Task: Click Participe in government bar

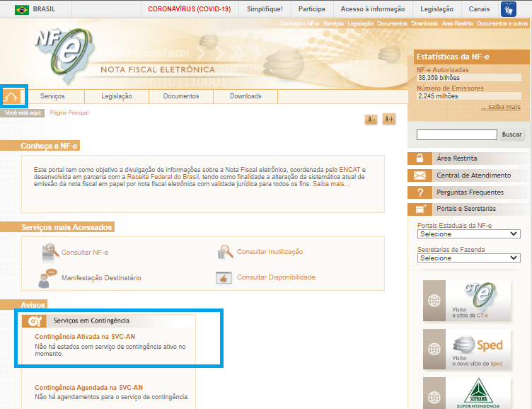Action: coord(312,9)
